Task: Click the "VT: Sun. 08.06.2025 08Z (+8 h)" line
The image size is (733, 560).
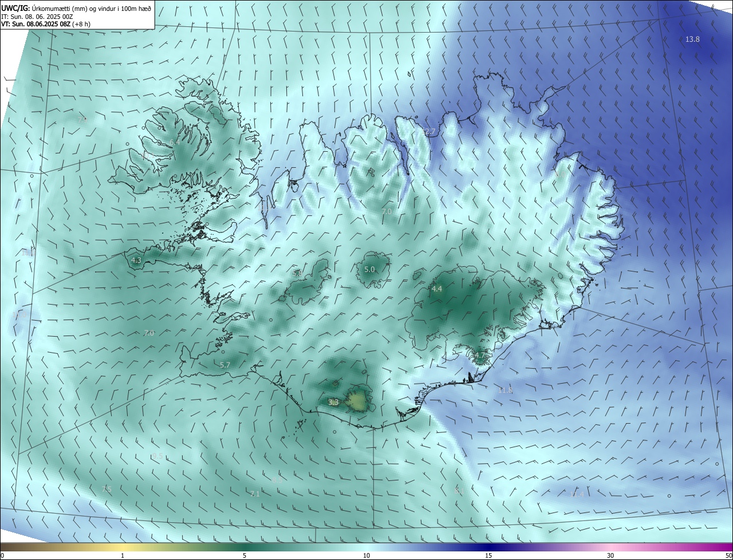Action: tap(46, 24)
